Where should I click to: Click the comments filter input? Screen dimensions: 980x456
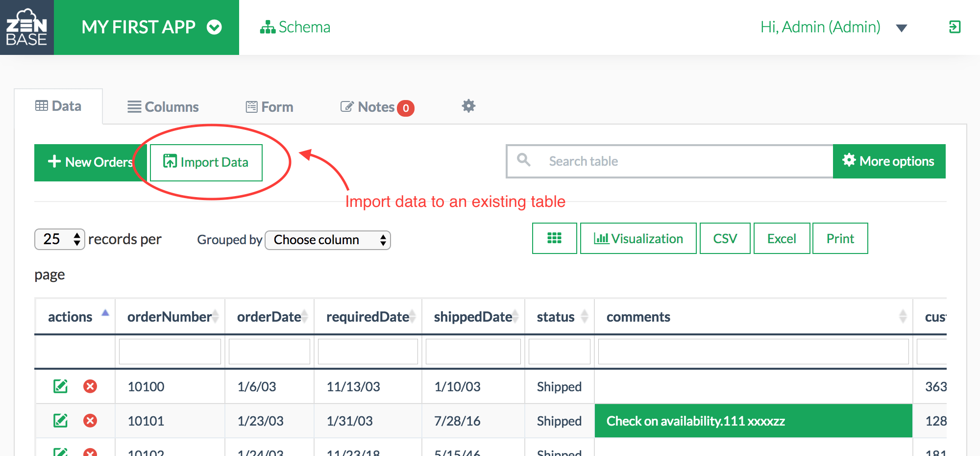point(754,352)
